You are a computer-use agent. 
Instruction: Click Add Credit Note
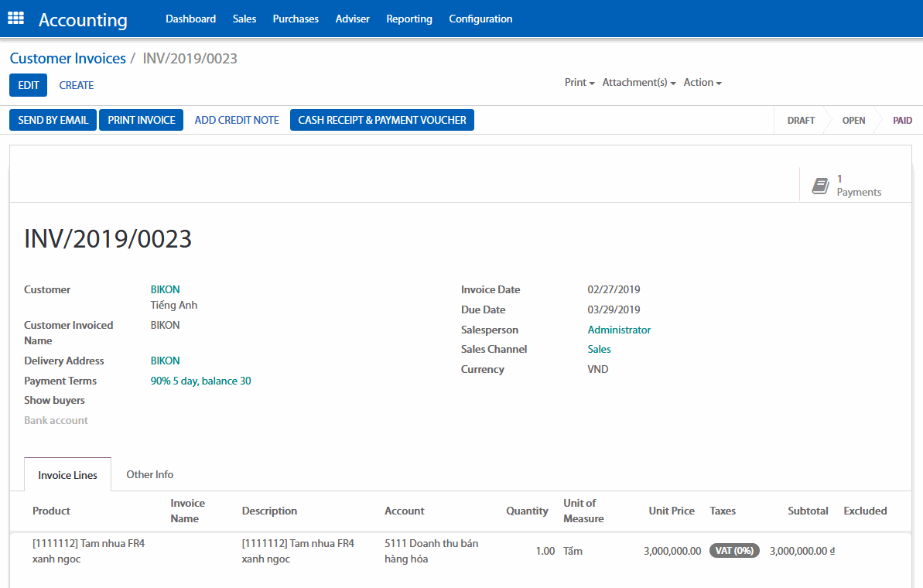[x=237, y=120]
